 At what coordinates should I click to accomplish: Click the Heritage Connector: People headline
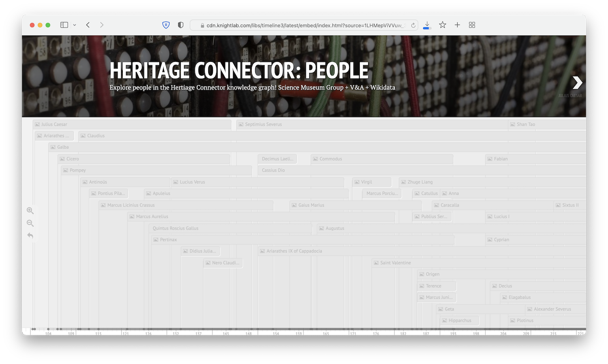(239, 70)
